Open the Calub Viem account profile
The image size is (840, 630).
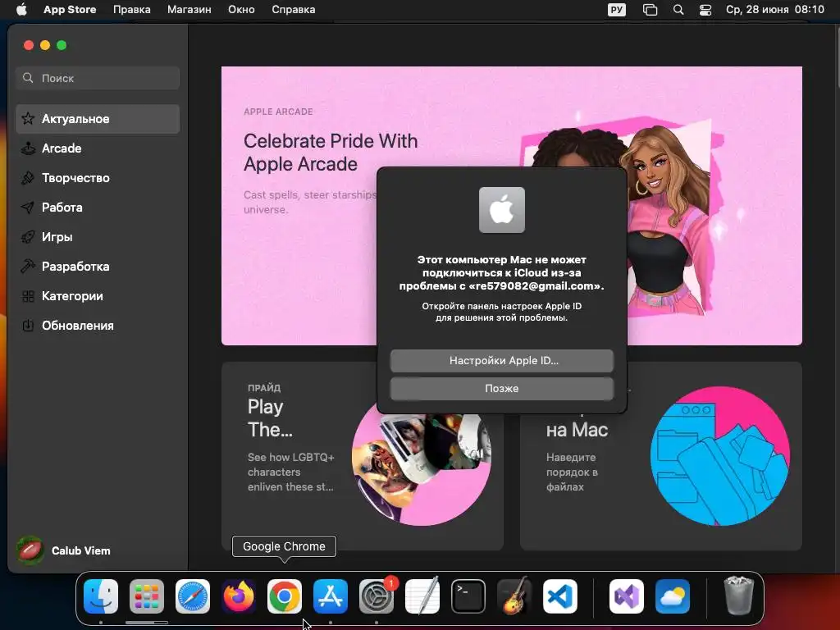coord(63,550)
